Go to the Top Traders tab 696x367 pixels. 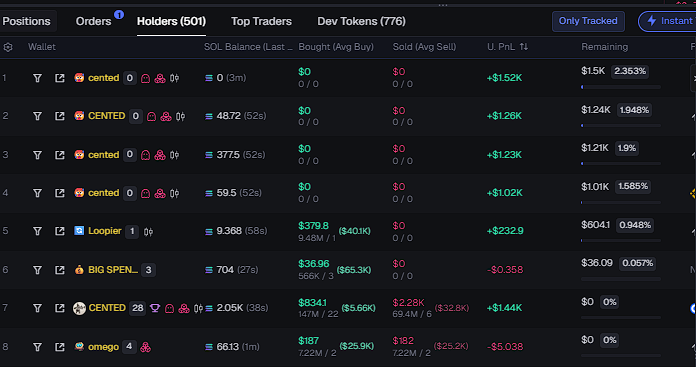[x=261, y=21]
